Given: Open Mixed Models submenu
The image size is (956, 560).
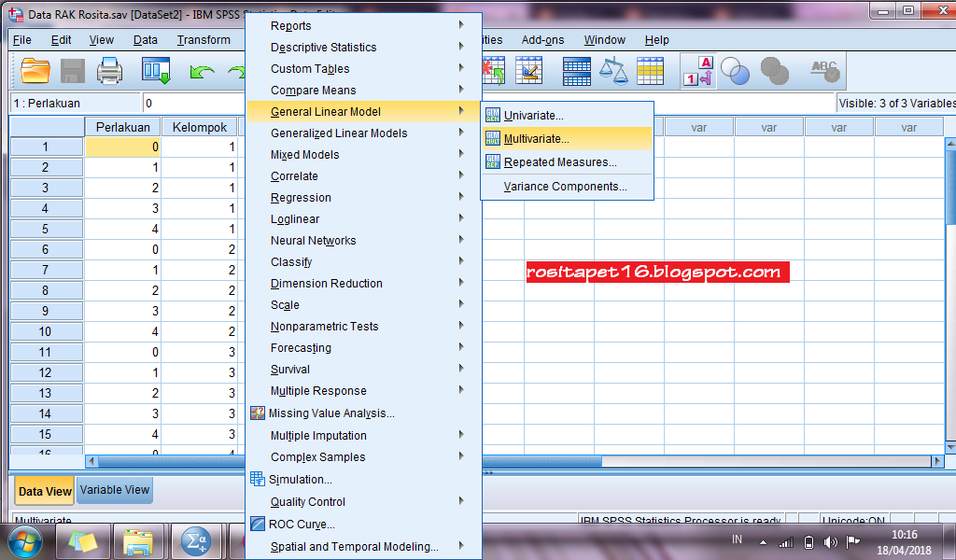Looking at the screenshot, I should pos(364,154).
